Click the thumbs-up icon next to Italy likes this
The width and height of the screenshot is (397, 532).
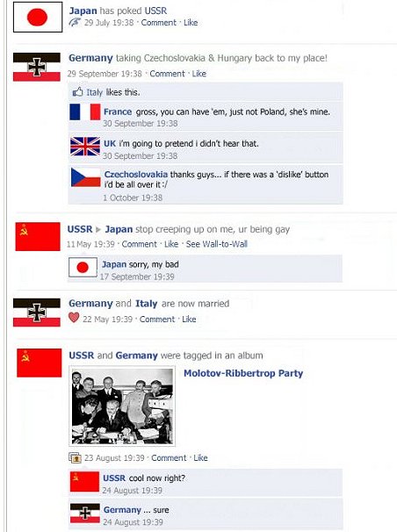[77, 92]
